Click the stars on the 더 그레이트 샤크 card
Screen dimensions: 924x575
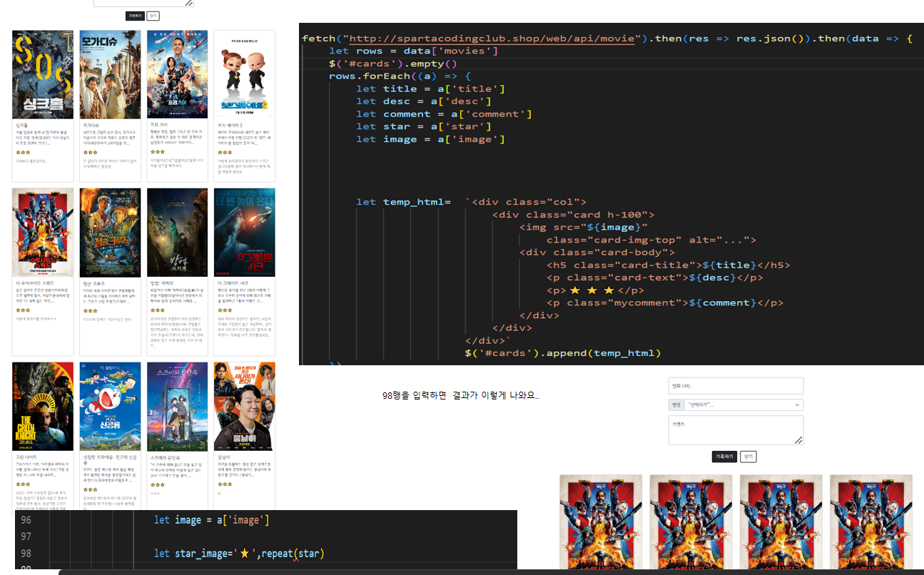click(x=223, y=310)
